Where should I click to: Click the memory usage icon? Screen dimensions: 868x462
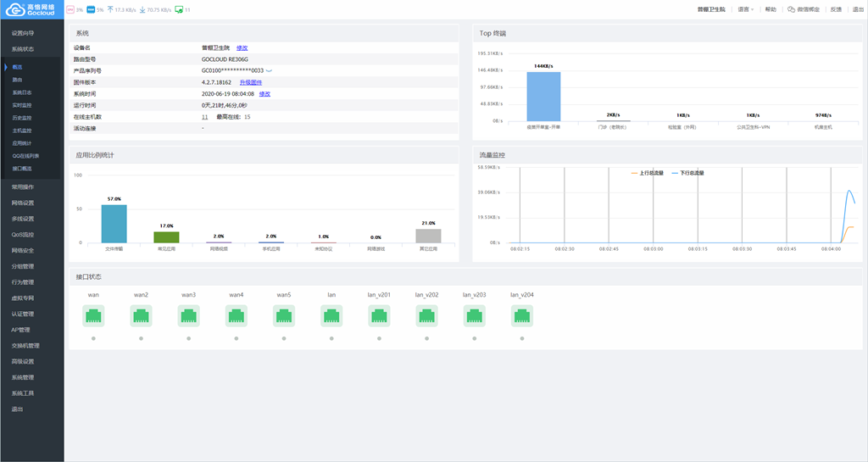(x=91, y=9)
